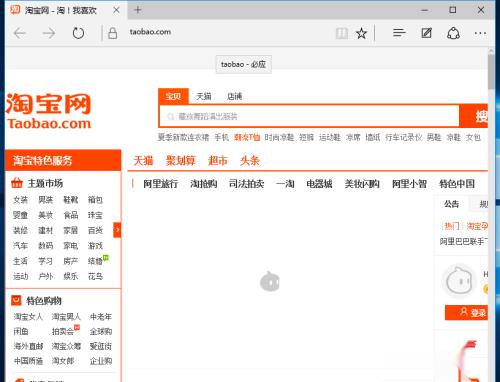Open 头条 in the orange nav
Screen dimensions: 500x382
click(x=250, y=161)
